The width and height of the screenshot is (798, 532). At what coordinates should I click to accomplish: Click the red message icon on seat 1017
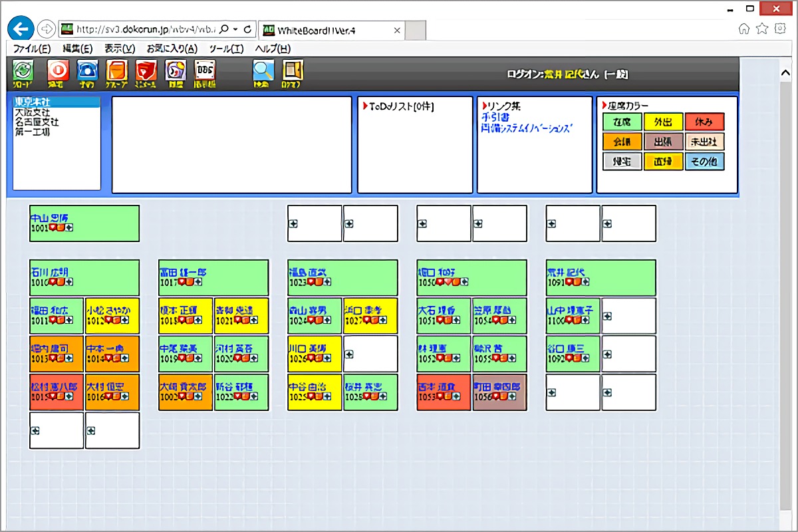pos(181,282)
